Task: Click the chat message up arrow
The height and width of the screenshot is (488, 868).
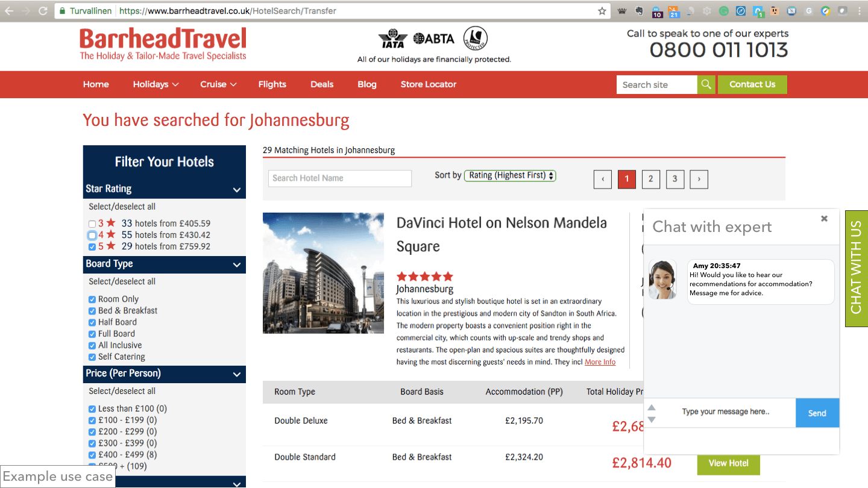Action: [x=652, y=408]
